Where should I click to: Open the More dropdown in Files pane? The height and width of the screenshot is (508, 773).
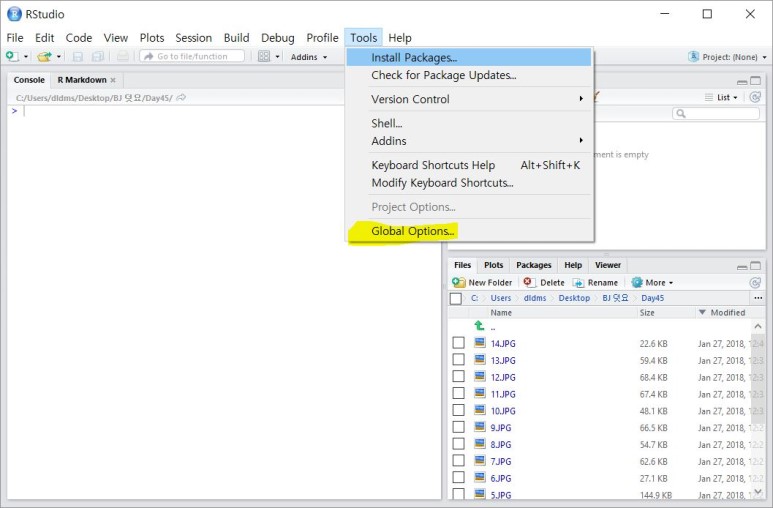(652, 283)
